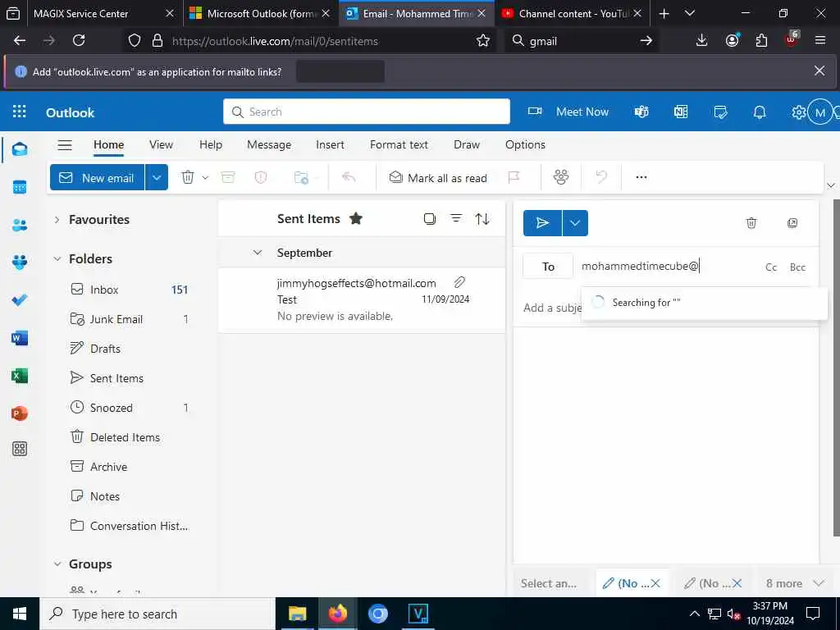Add Cc recipients field

[x=771, y=267]
